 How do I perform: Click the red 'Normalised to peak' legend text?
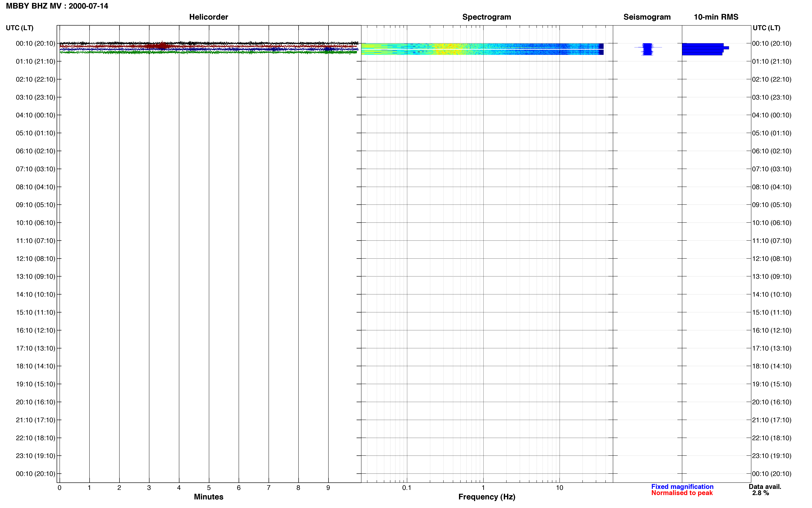682,493
